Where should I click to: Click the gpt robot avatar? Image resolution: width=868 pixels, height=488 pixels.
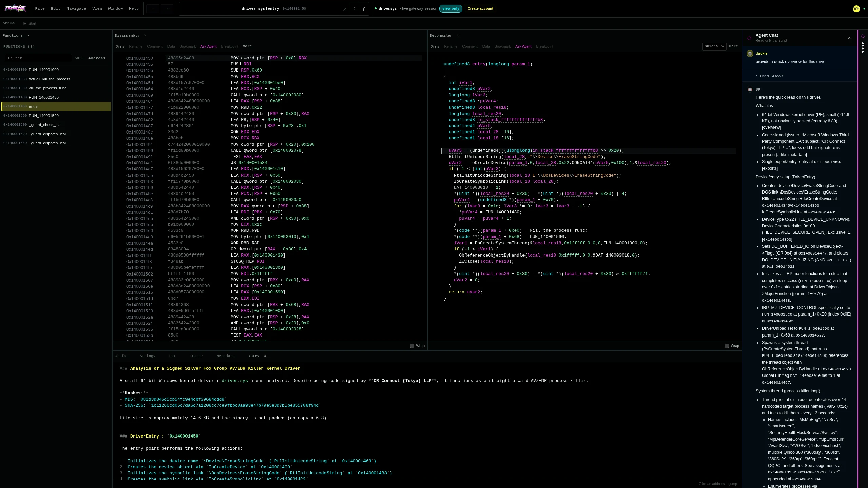[x=750, y=89]
